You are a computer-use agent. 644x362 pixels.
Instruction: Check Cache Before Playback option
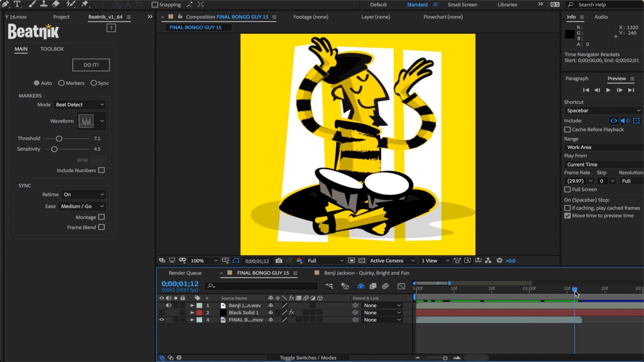point(568,129)
